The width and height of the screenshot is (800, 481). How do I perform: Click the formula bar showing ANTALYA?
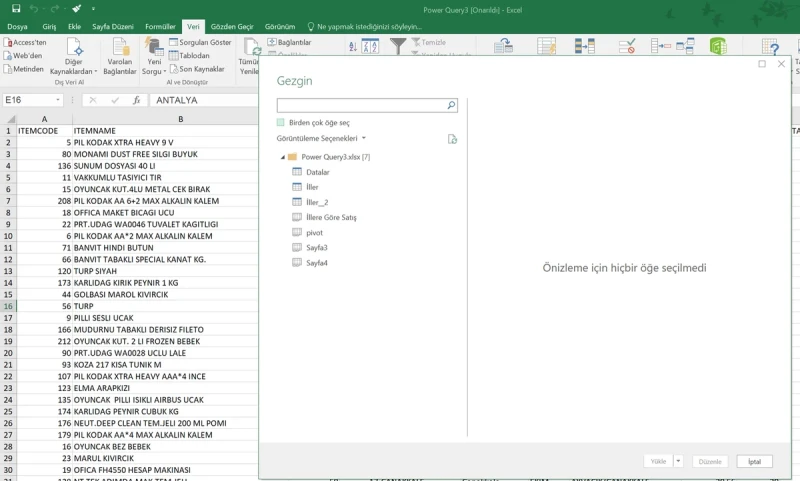coord(204,100)
